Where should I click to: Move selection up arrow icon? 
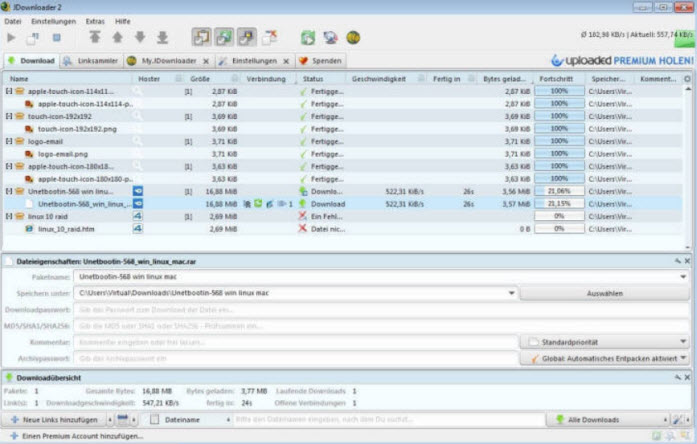[x=117, y=37]
